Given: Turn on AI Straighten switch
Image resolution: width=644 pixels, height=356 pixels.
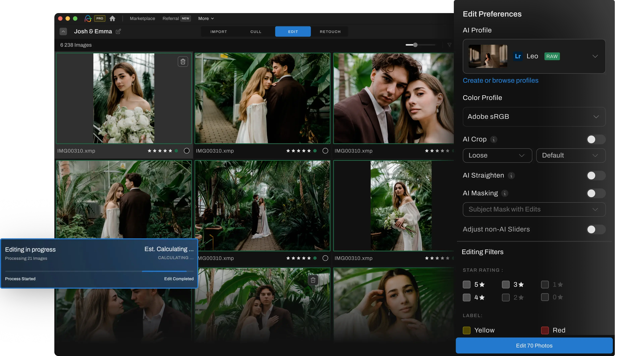Looking at the screenshot, I should pos(596,176).
